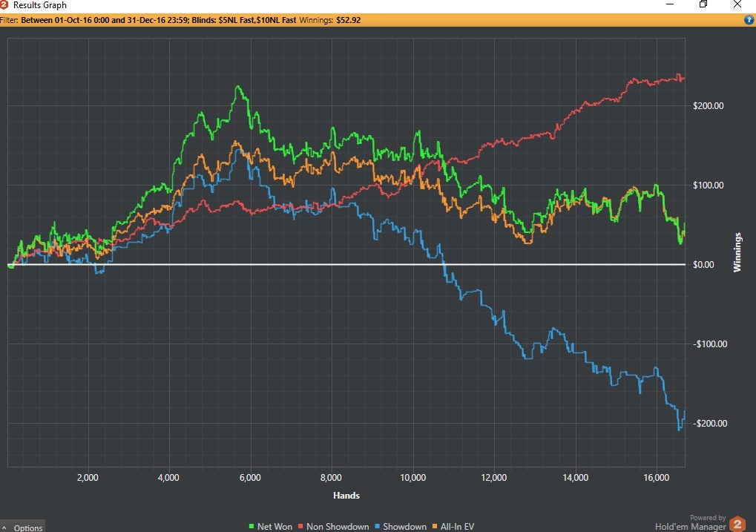This screenshot has height=532, width=756.
Task: Click the Blinds: $5NL Fast,$10NL Fast text
Action: pos(244,20)
